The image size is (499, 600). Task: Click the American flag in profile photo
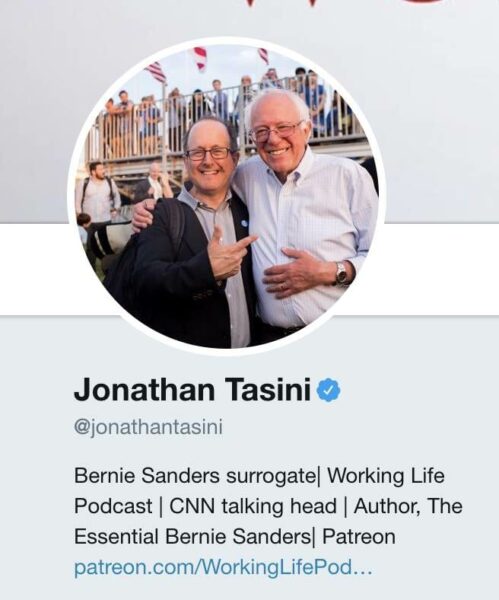(x=156, y=72)
